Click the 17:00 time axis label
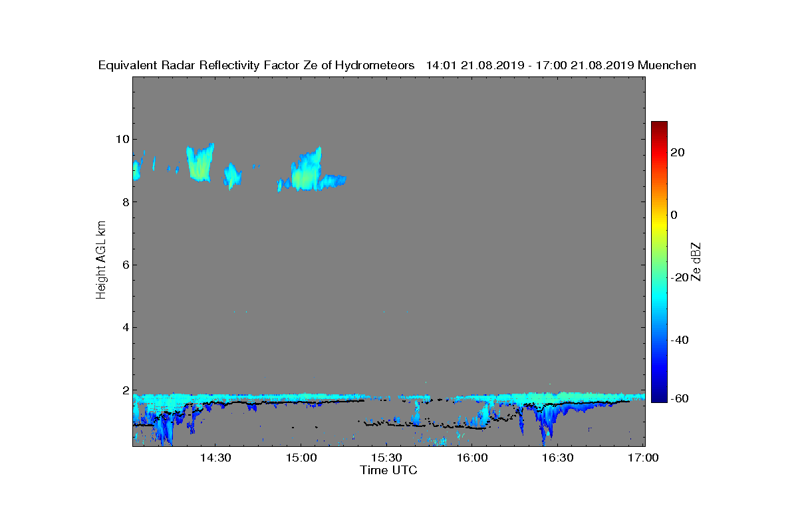 pos(643,458)
